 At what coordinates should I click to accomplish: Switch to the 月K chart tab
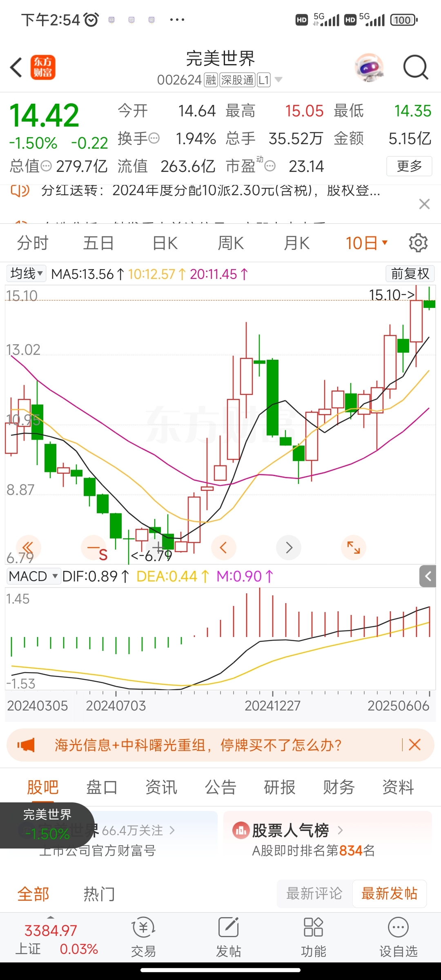tap(297, 243)
